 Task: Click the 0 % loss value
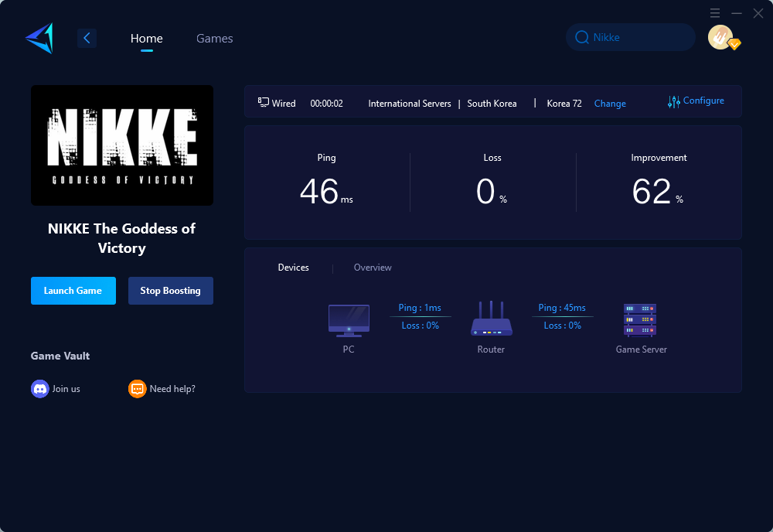pyautogui.click(x=492, y=191)
